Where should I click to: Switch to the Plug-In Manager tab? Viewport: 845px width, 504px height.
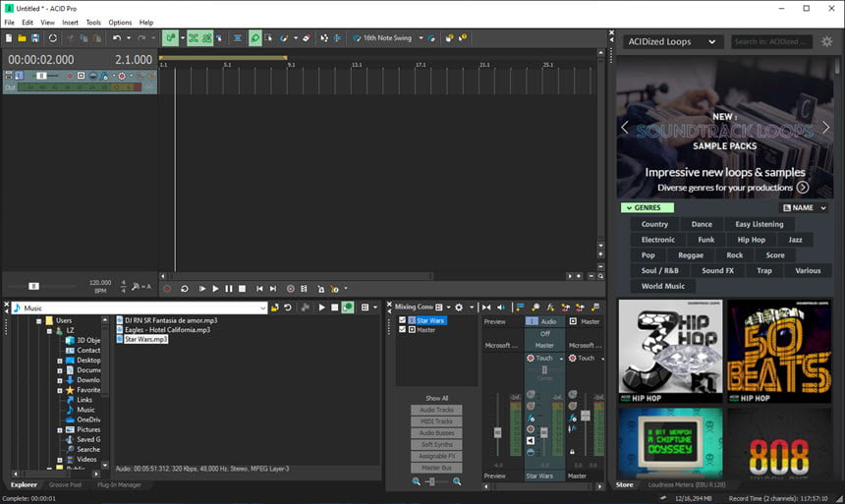119,484
